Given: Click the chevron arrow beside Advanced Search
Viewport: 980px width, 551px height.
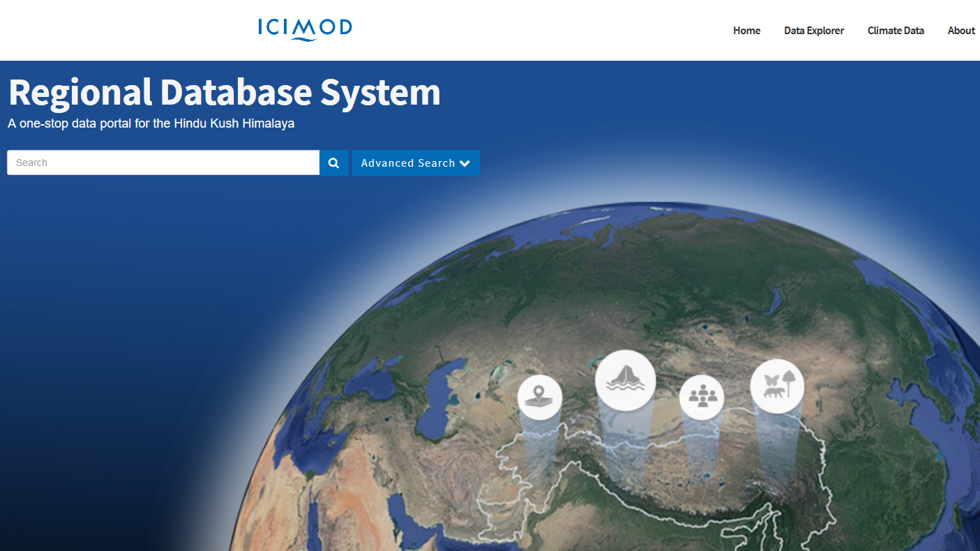Looking at the screenshot, I should coord(465,163).
